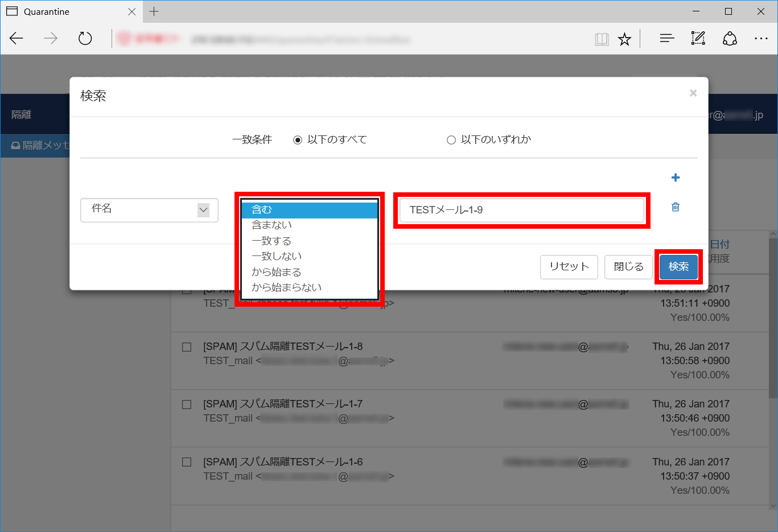Click the リセット button
Image resolution: width=778 pixels, height=532 pixels.
tap(569, 267)
